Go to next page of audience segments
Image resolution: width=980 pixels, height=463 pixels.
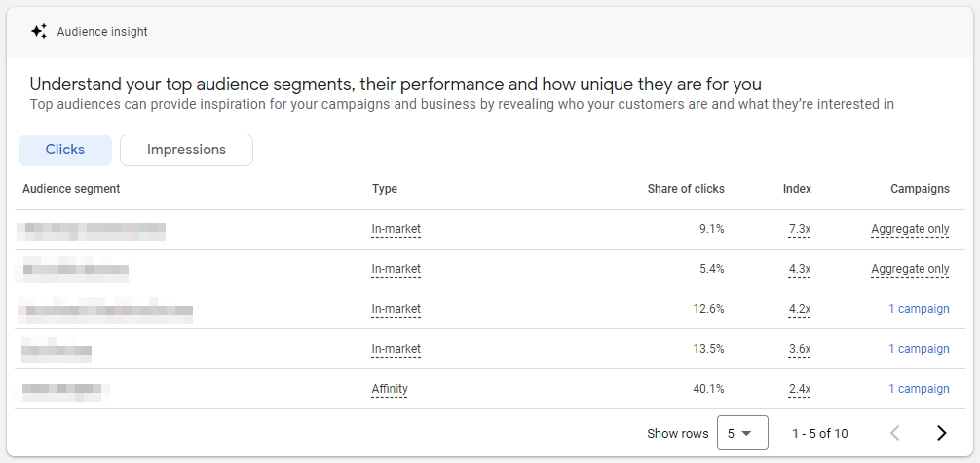941,433
